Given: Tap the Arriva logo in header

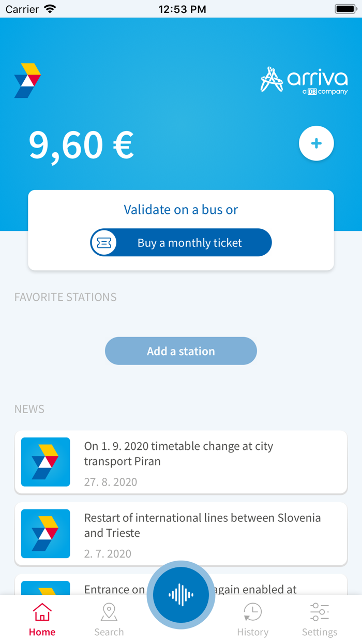Looking at the screenshot, I should 304,80.
